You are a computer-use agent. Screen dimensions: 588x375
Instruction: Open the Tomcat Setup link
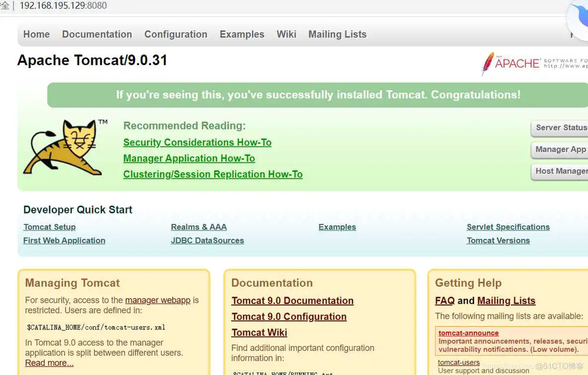(x=50, y=227)
